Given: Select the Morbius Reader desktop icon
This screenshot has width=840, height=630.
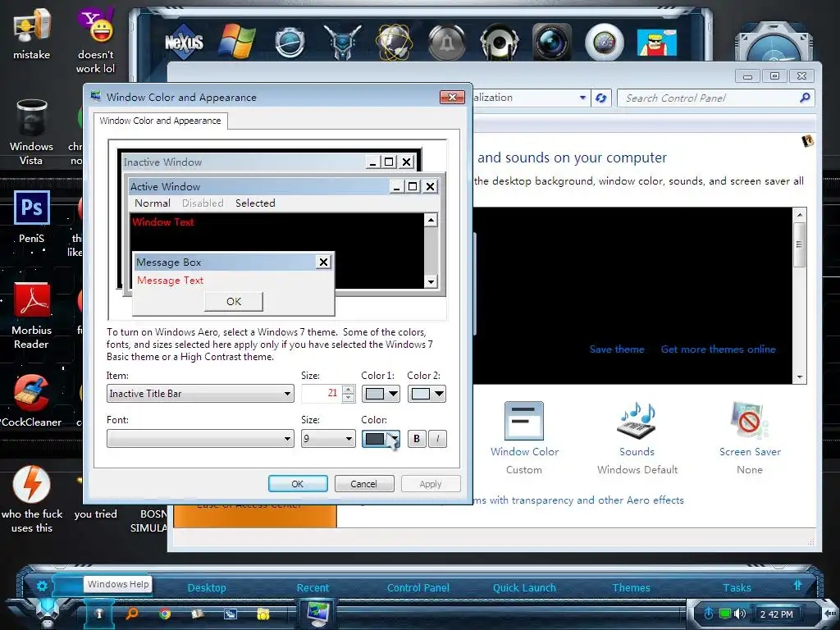Looking at the screenshot, I should (32, 316).
